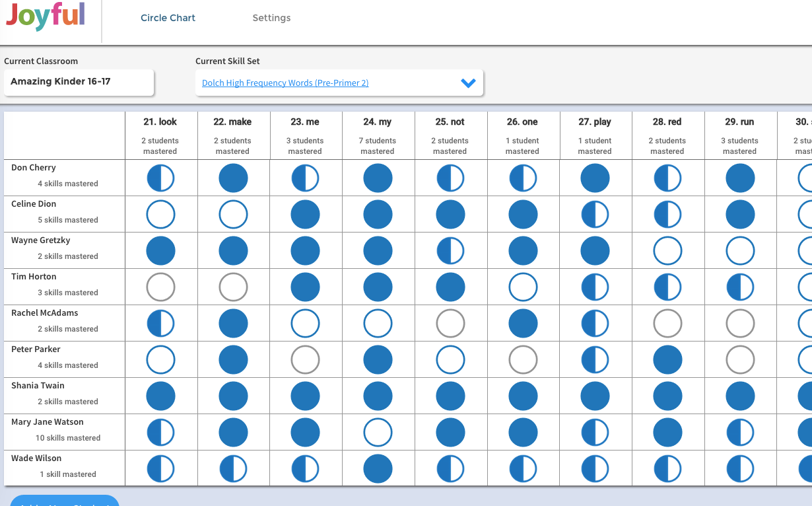Screen dimensions: 812x506
Task: Click Wade Wilson's half circle for 'run'
Action: point(740,469)
